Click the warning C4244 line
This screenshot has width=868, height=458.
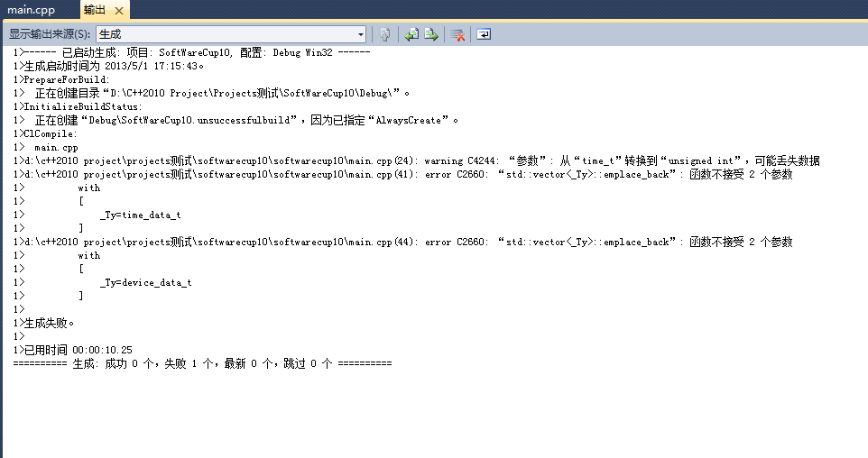[416, 161]
